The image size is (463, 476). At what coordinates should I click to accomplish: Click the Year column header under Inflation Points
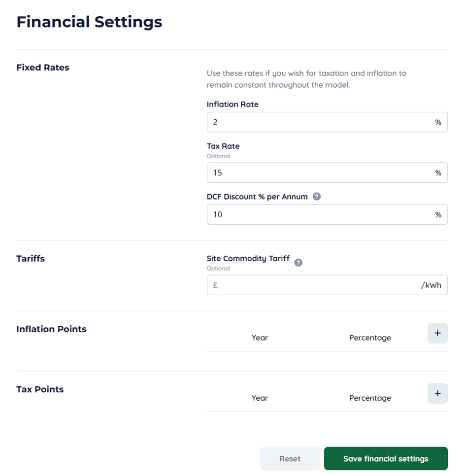coord(260,338)
